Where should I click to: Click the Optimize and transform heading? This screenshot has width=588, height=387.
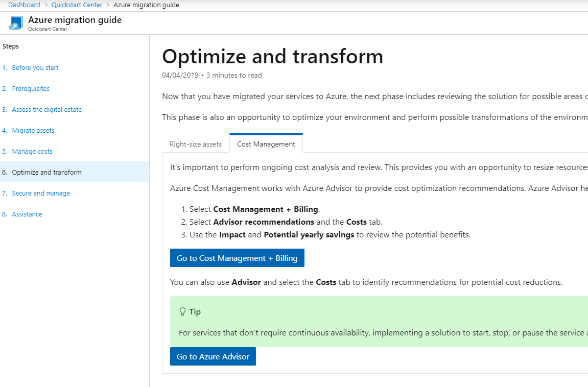click(x=273, y=57)
